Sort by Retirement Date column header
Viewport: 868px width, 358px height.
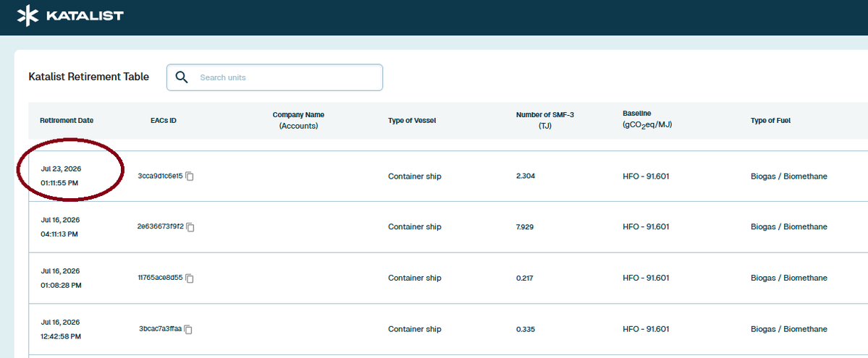tap(67, 120)
